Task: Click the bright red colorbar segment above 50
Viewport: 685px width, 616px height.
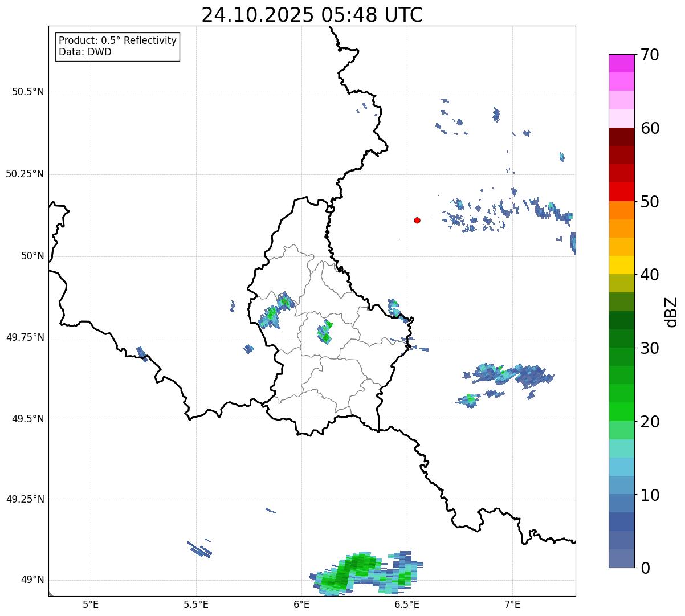Action: tap(622, 192)
